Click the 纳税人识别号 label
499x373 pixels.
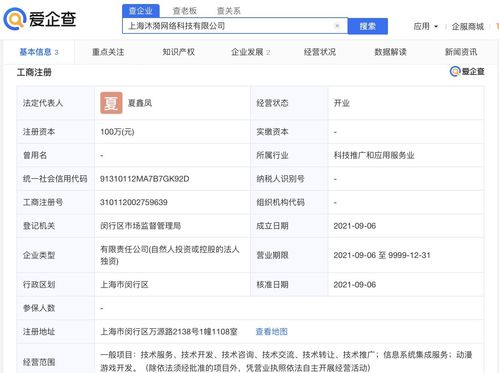pos(280,179)
